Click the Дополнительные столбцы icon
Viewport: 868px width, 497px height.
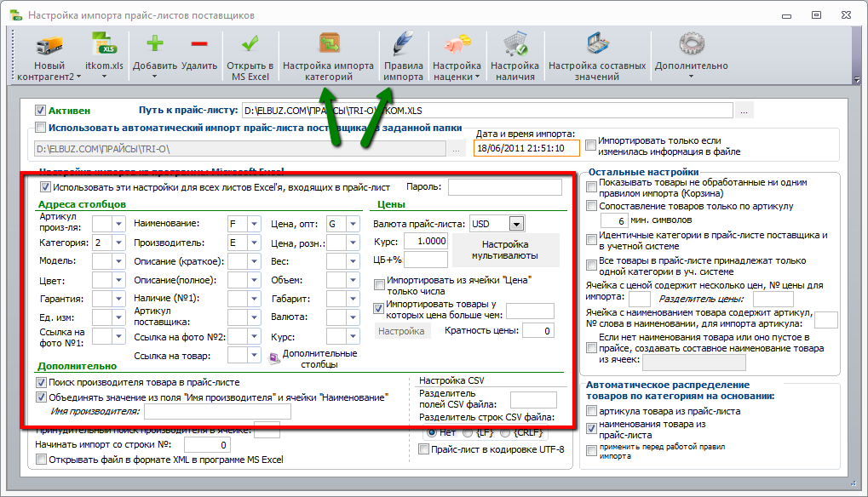(x=274, y=359)
